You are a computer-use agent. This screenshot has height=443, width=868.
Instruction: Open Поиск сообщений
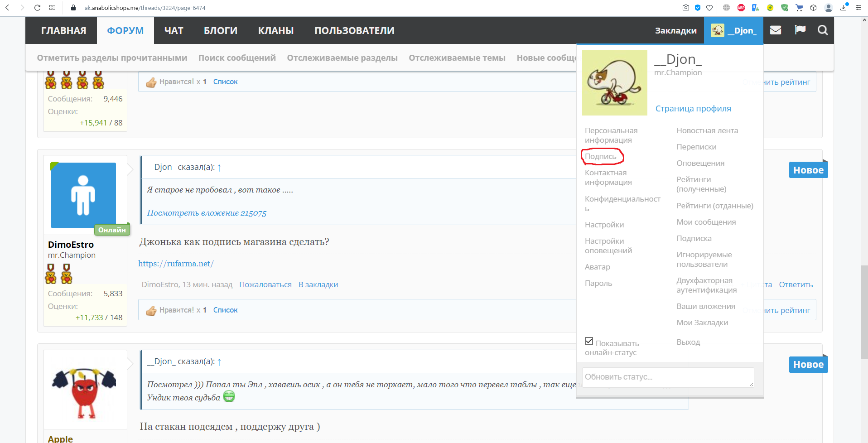[x=237, y=58]
